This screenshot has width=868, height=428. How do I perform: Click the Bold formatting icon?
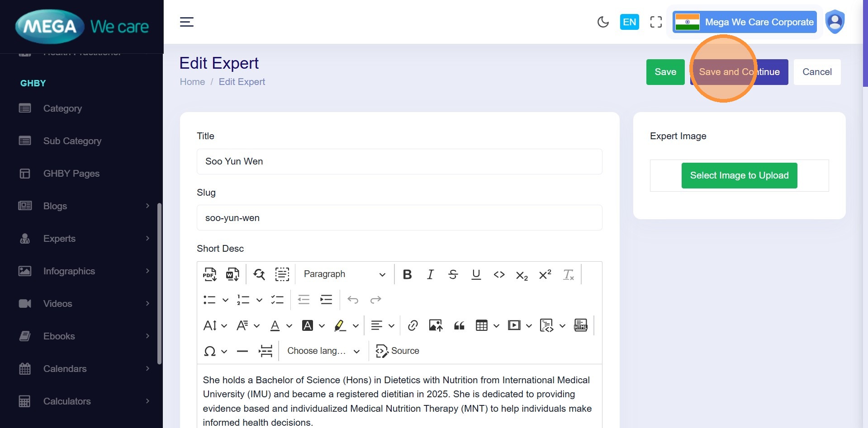[x=407, y=274]
